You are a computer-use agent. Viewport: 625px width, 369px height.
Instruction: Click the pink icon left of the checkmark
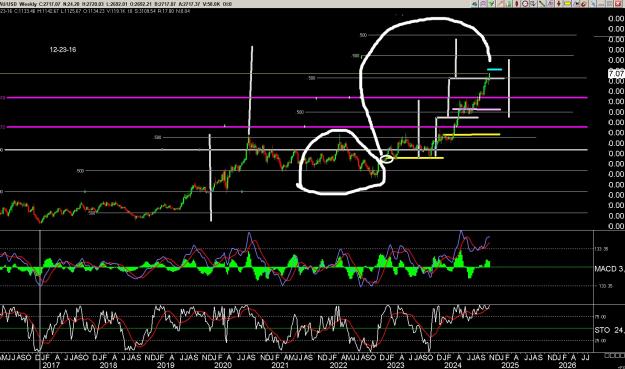pos(483,4)
